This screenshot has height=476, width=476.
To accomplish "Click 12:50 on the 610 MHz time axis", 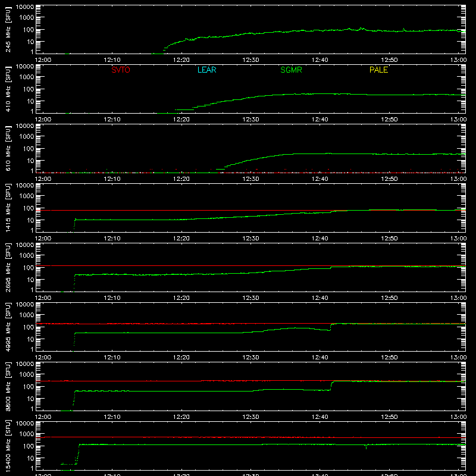I will (x=389, y=179).
